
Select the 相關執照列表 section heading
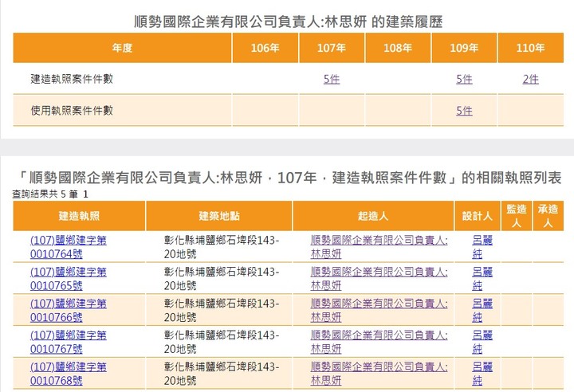pos(289,178)
